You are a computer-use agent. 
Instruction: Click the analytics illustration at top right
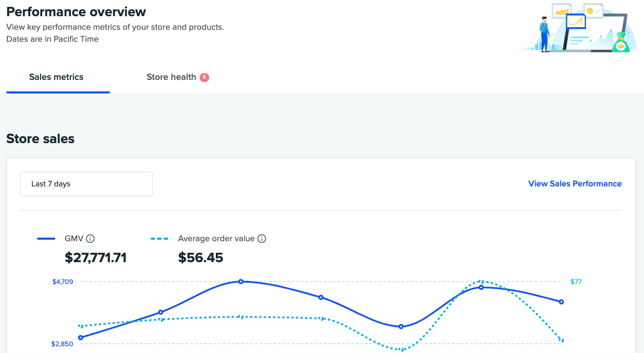579,27
